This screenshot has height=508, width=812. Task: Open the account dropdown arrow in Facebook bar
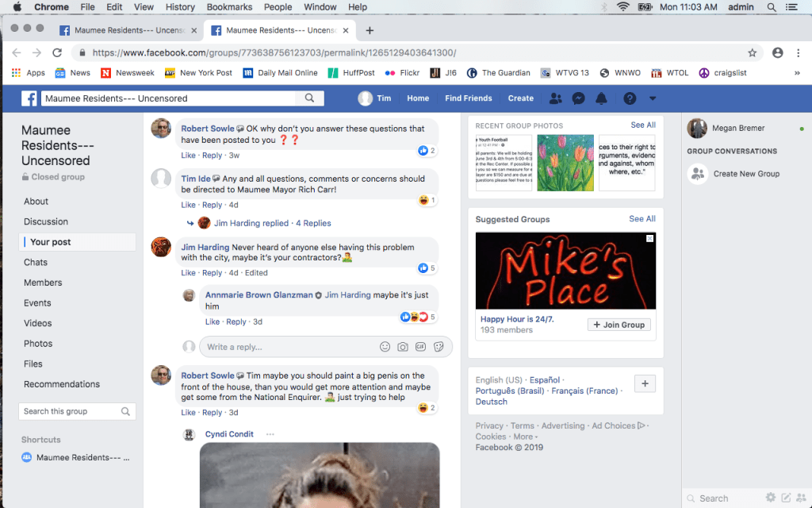click(x=653, y=98)
